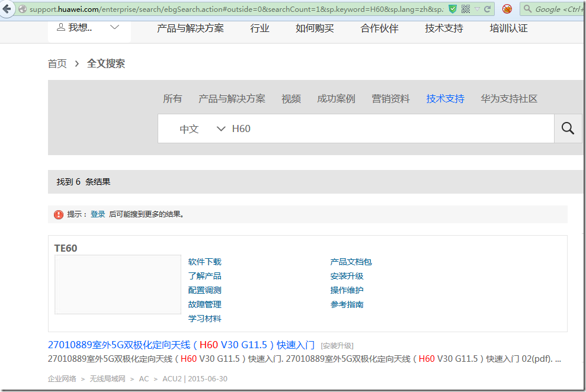Open the 培训认证 navigation menu
This screenshot has width=586, height=392.
pyautogui.click(x=508, y=28)
